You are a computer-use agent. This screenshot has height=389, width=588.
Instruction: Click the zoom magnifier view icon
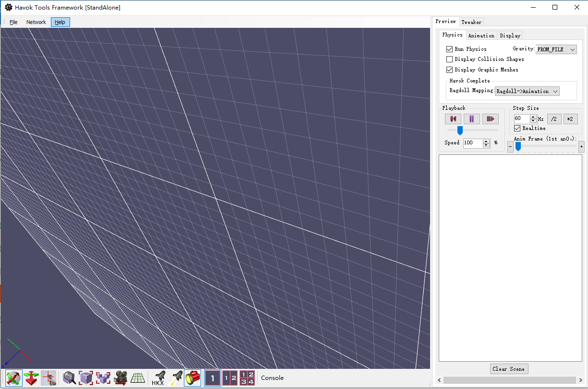point(69,378)
